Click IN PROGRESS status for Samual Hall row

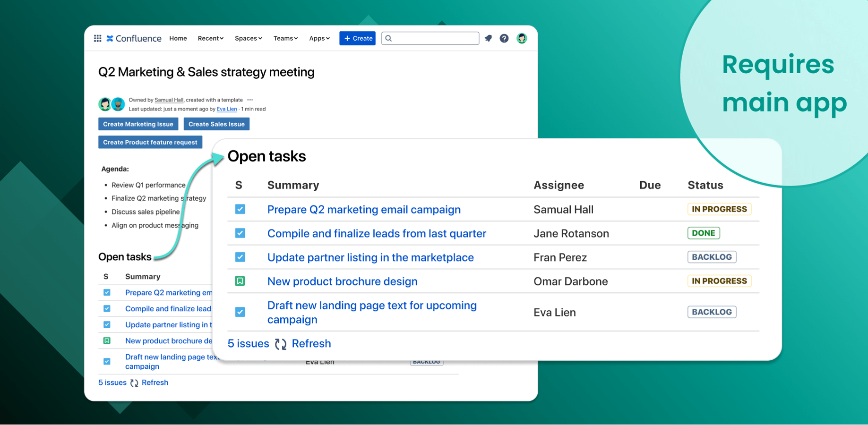(x=719, y=209)
